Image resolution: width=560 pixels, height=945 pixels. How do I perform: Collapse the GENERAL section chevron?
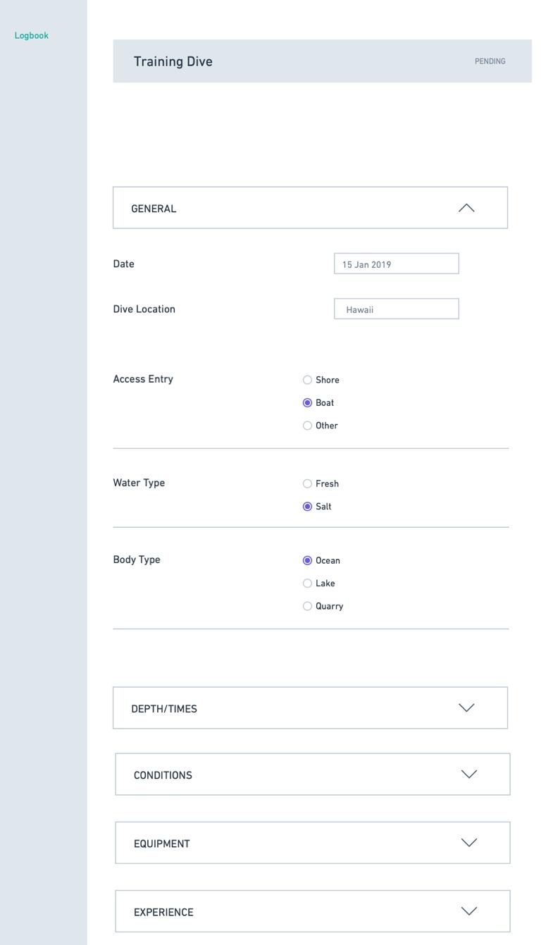pos(466,208)
